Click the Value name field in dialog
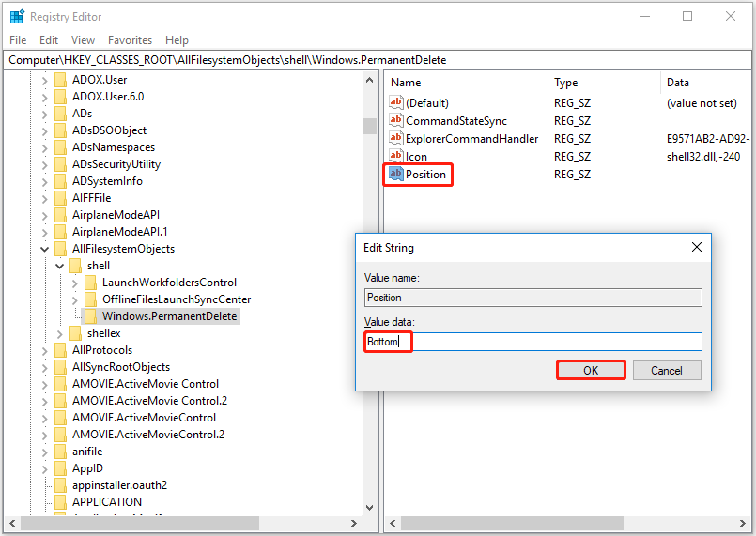Viewport: 756px width, 536px height. pyautogui.click(x=533, y=298)
